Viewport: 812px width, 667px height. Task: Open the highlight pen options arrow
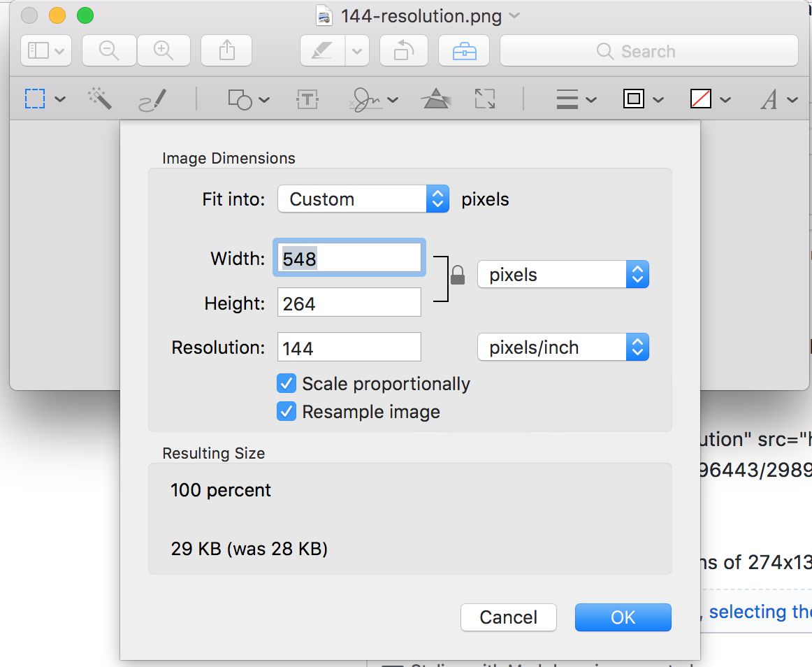(x=357, y=51)
